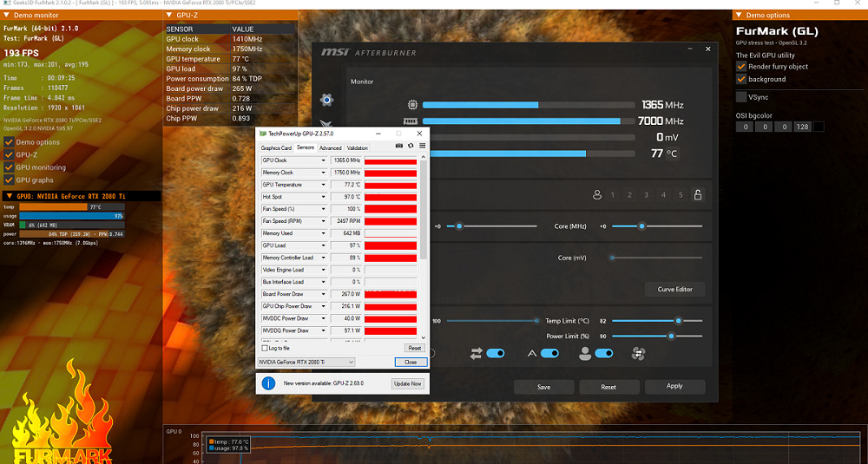868x464 pixels.
Task: Open GPU-Z hamburger menu
Action: (423, 146)
